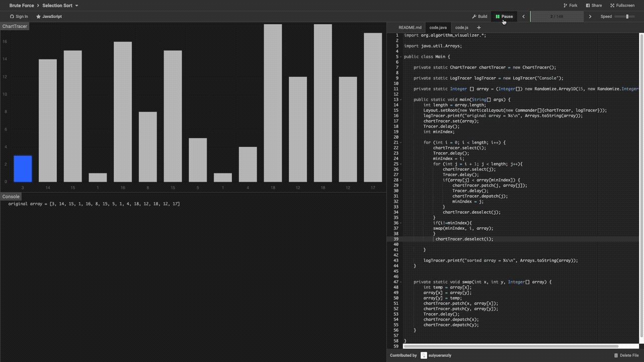Enter Fullscreen mode
Image resolution: width=644 pixels, height=362 pixels.
tap(622, 6)
